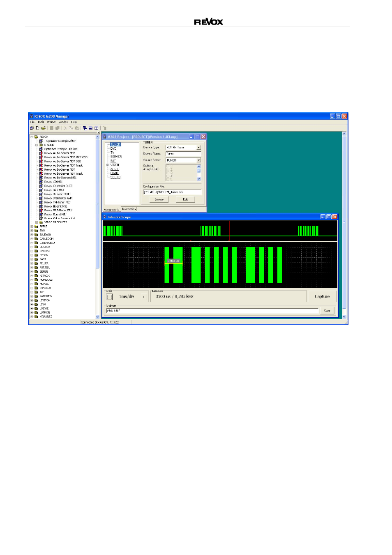Close the library panel with small x
The height and width of the screenshot is (555, 392).
(98, 133)
